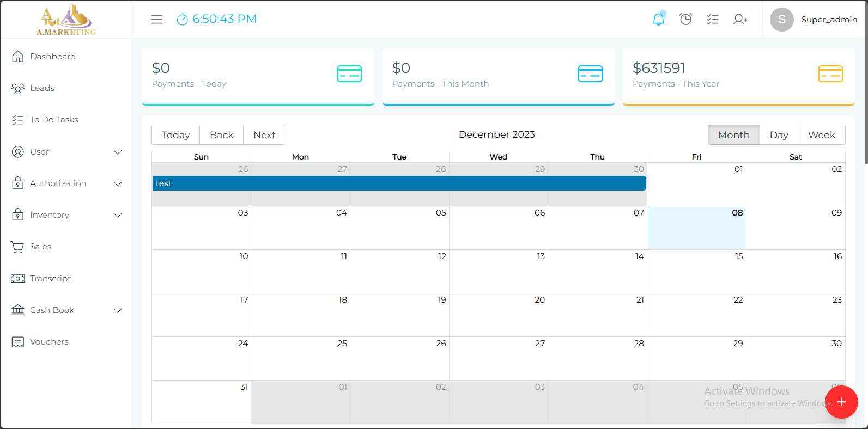Open the blue test calendar event
The image size is (868, 429).
(x=399, y=183)
